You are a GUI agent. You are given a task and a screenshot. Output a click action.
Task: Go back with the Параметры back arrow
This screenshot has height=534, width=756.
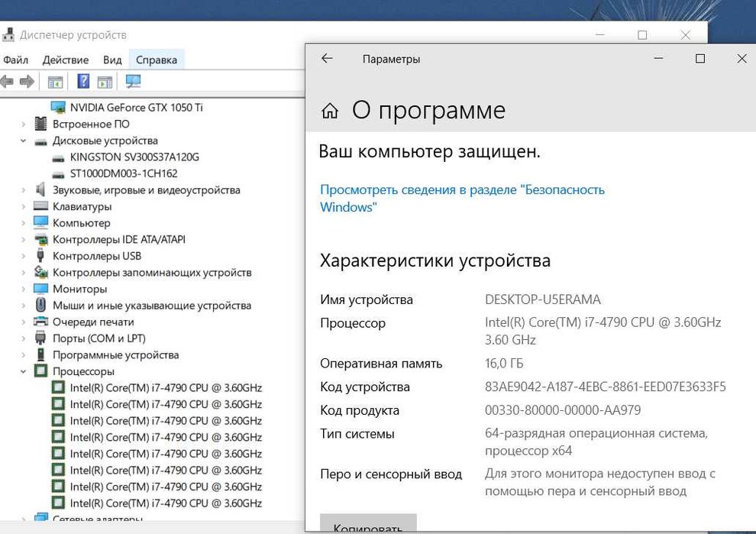point(327,58)
